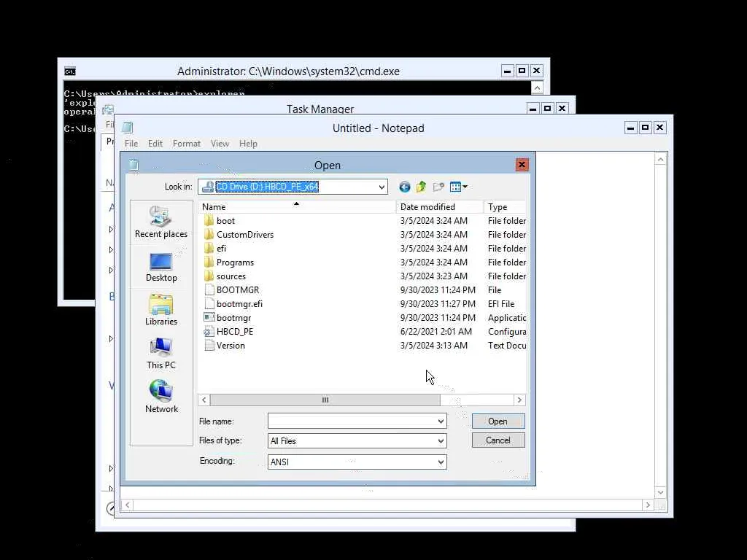This screenshot has height=560, width=747.
Task: Select This PC in the places bar
Action: pos(161,354)
